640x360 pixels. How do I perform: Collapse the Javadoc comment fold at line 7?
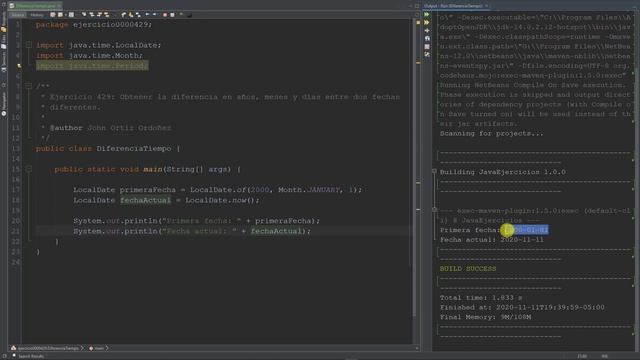[x=29, y=86]
